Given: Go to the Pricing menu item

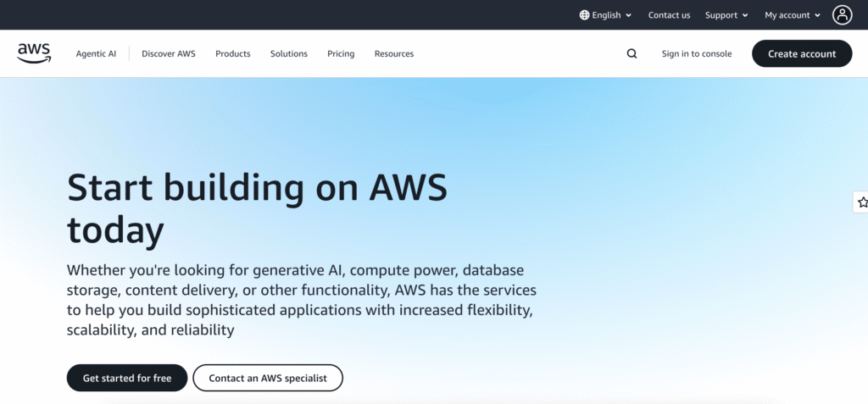Looking at the screenshot, I should (x=341, y=53).
